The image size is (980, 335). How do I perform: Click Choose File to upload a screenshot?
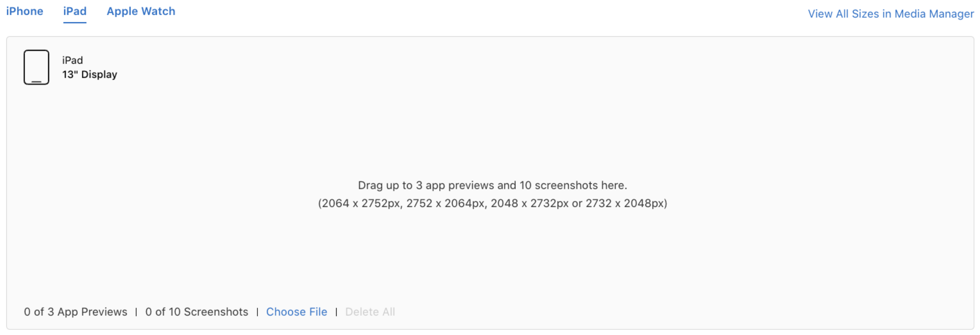pos(296,312)
